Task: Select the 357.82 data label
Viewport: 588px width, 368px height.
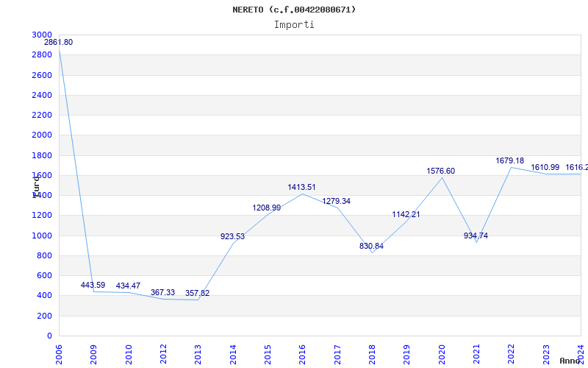Action: pyautogui.click(x=197, y=293)
